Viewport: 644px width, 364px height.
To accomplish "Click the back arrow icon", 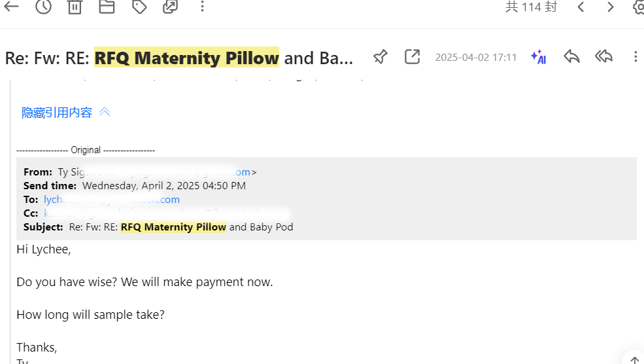I will pyautogui.click(x=11, y=7).
